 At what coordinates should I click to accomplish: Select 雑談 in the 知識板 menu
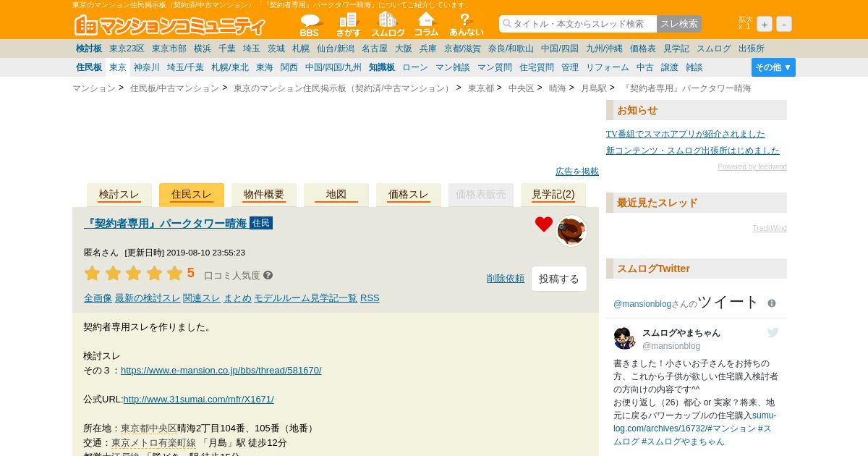coord(694,67)
